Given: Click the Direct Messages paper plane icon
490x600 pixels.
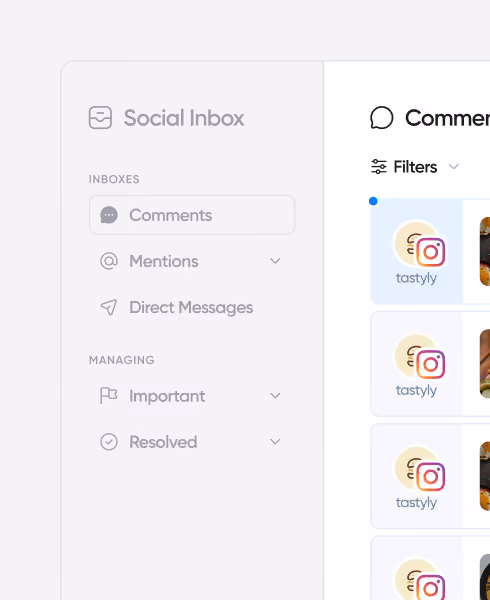Looking at the screenshot, I should [x=109, y=307].
